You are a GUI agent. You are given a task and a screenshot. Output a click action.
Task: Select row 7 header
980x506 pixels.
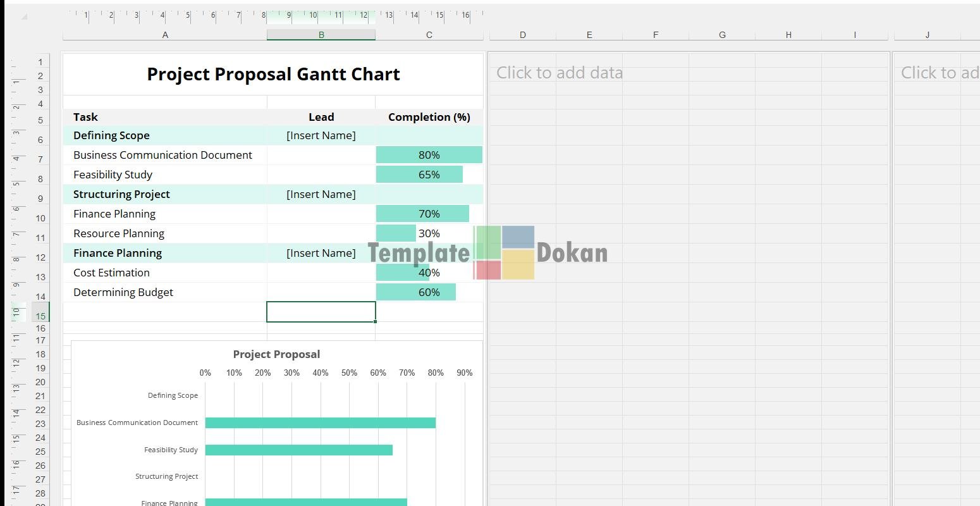[x=40, y=159]
